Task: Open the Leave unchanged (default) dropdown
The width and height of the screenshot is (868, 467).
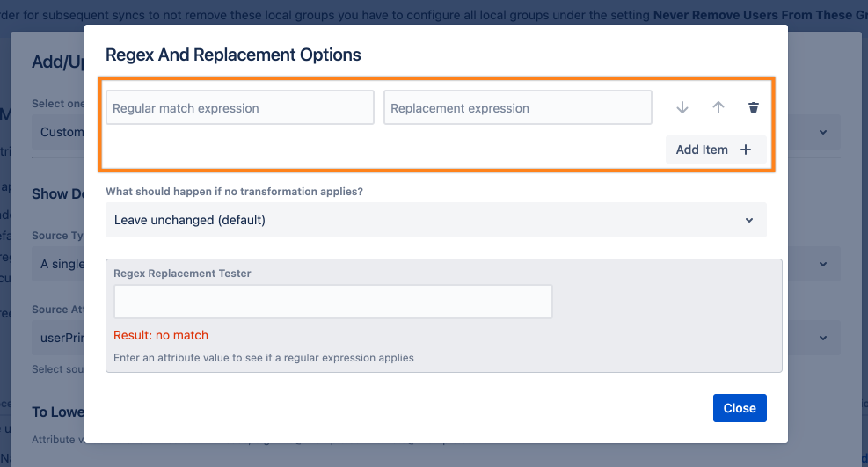Action: tap(435, 220)
